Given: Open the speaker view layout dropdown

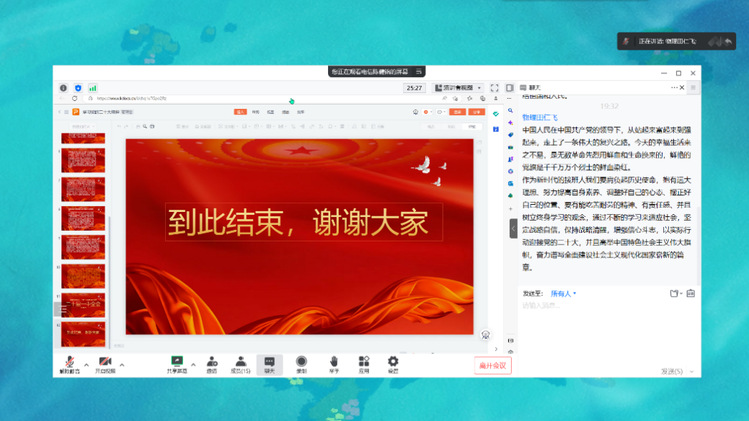Looking at the screenshot, I should 458,88.
